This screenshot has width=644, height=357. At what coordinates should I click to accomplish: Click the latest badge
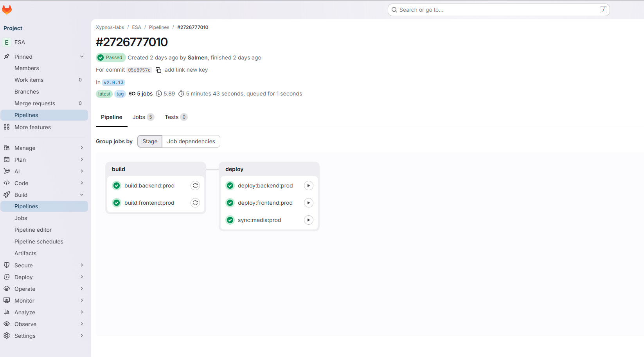tap(104, 94)
